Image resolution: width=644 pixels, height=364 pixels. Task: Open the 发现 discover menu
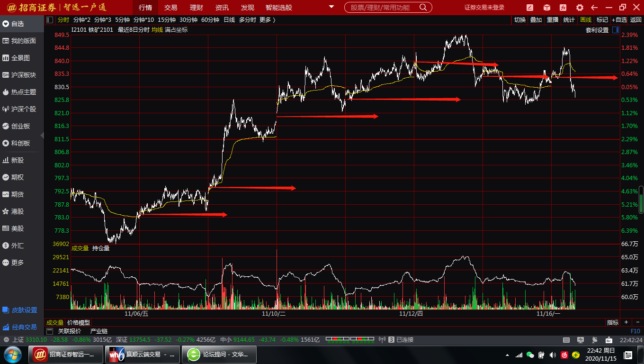tap(247, 8)
